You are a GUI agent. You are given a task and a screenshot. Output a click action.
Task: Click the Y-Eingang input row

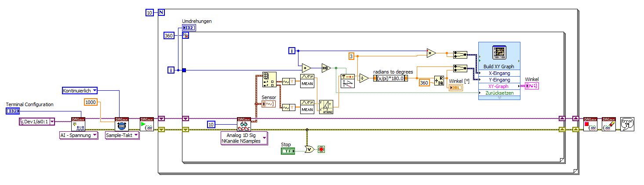click(499, 80)
